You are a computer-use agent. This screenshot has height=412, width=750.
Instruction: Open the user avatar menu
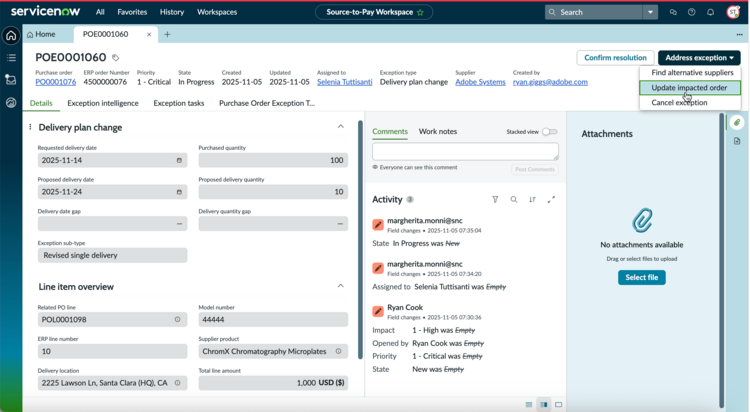(x=733, y=12)
